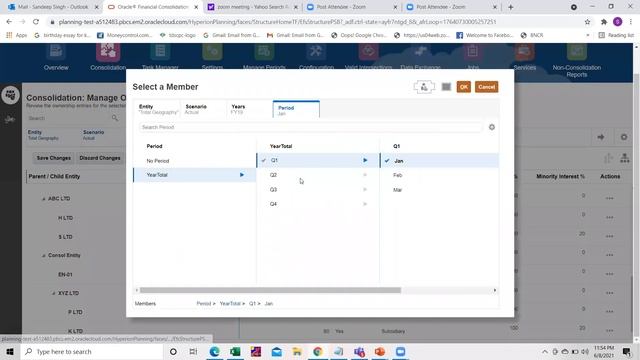Click the YearTotal breadcrumb link

230,304
